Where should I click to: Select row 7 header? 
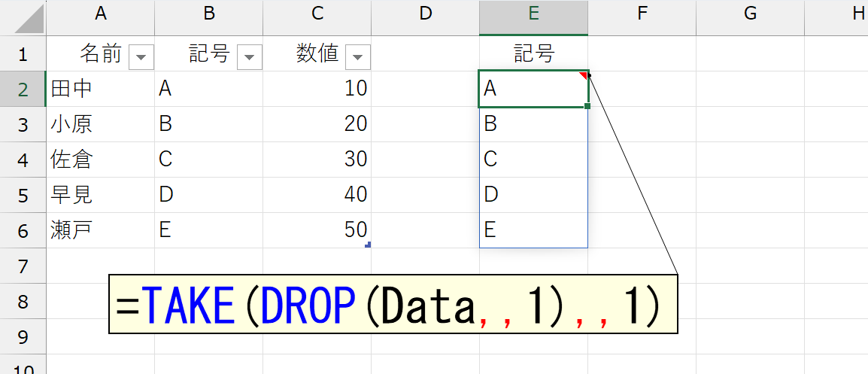23,266
